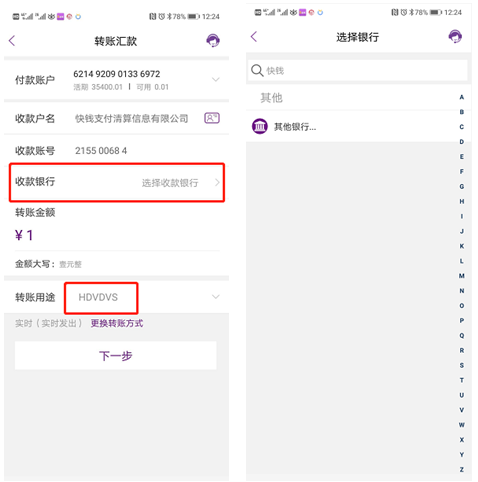Focus the bank search field with 快钱

point(357,70)
